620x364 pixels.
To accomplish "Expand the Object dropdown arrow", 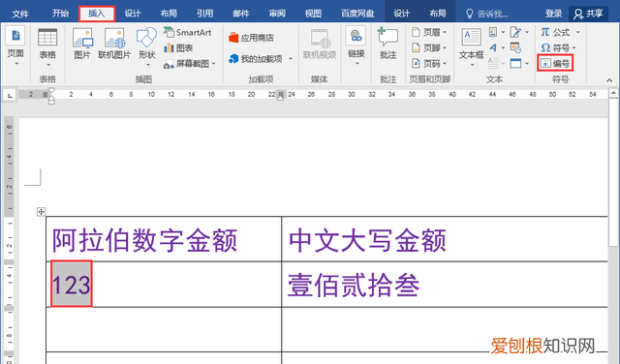I will [x=527, y=63].
